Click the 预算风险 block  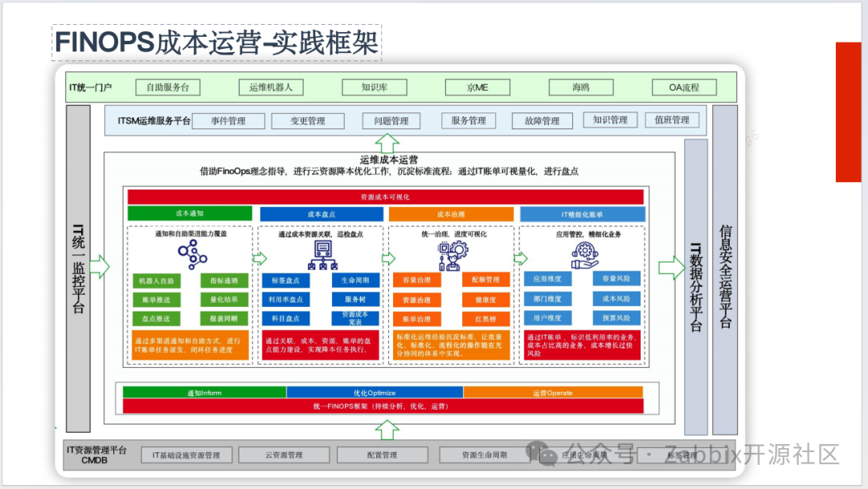[x=616, y=318]
